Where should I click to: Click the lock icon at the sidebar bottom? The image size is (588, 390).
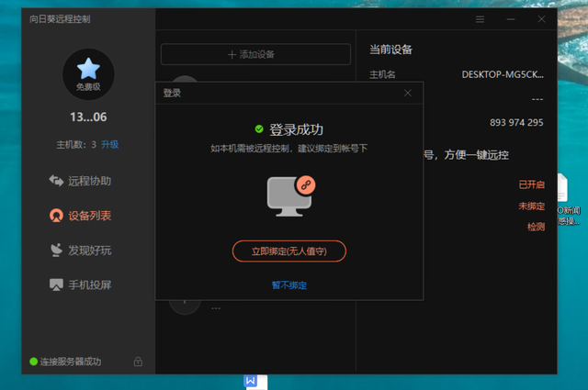138,362
